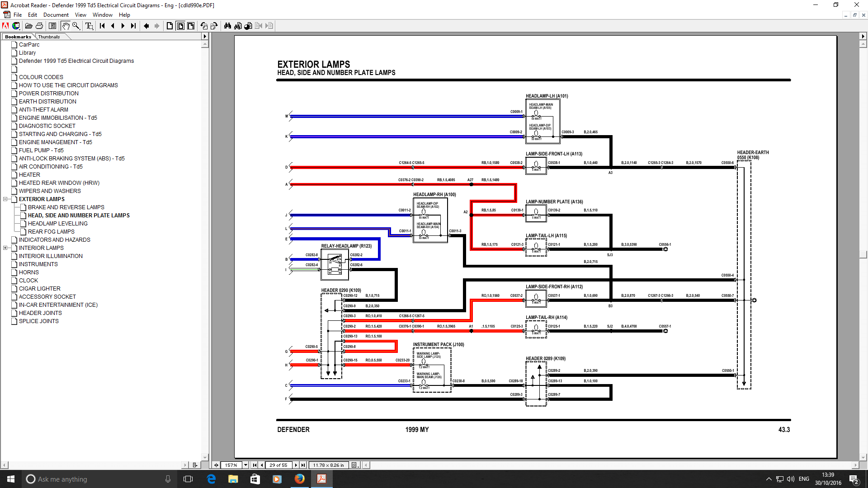Click document vertical scrollbar down arrow
Viewport: 868px width, 488px height.
[863, 457]
